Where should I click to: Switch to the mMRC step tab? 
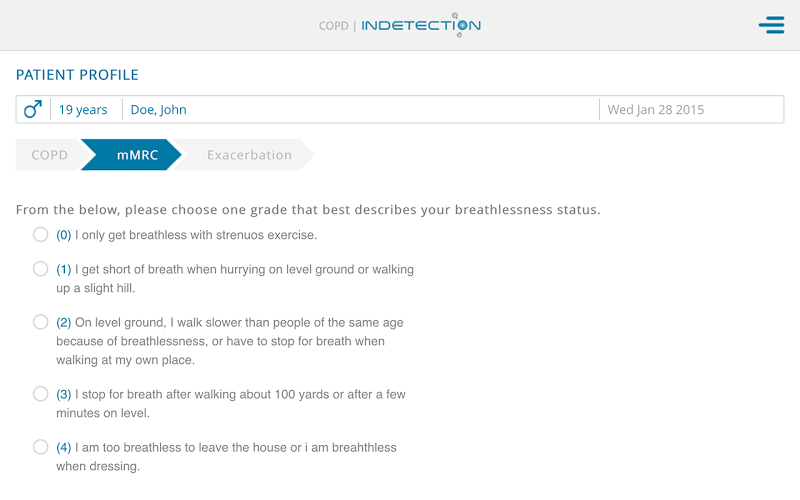(x=137, y=155)
